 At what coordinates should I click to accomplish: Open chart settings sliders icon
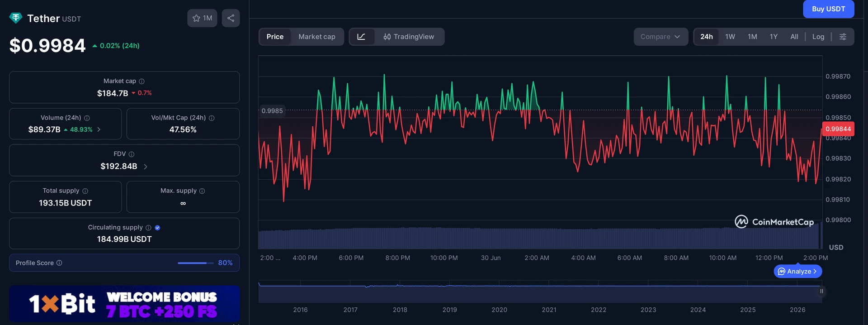pos(843,37)
